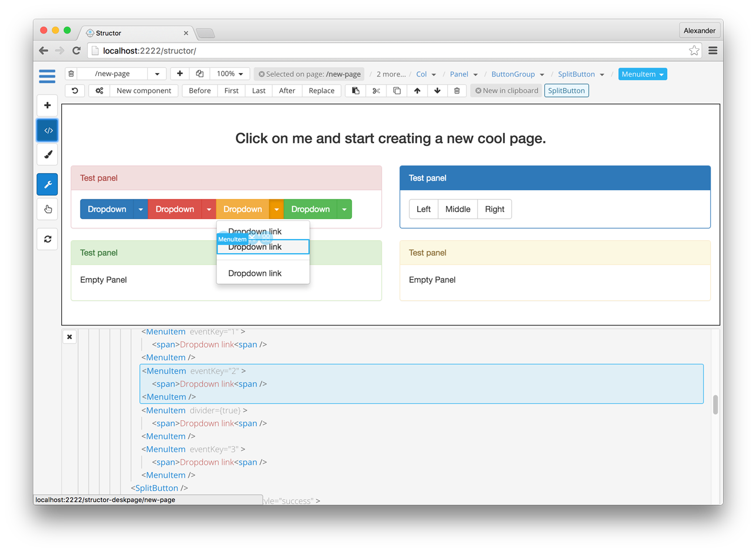Expand the Panel breadcrumb caret
This screenshot has height=552, width=756.
tap(475, 75)
